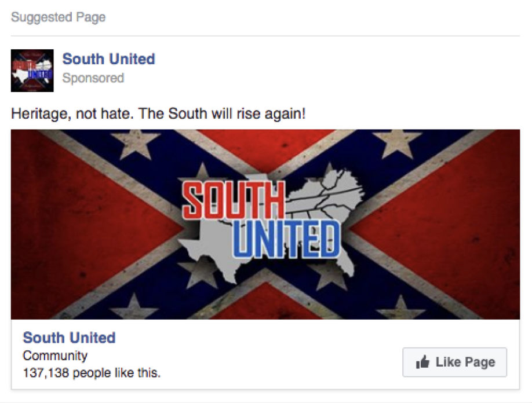The width and height of the screenshot is (532, 403).
Task: Click the thumbs-up icon on Like Page
Action: click(x=422, y=362)
